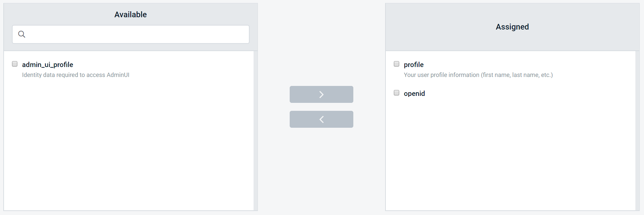Click the left-pointing transfer arrow icon
This screenshot has height=215, width=644.
point(321,119)
